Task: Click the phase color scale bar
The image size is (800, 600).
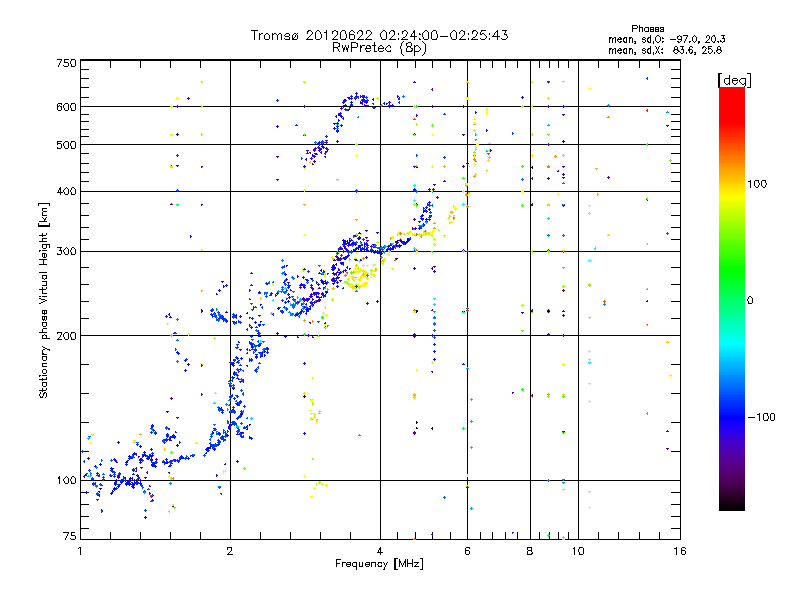Action: click(732, 298)
